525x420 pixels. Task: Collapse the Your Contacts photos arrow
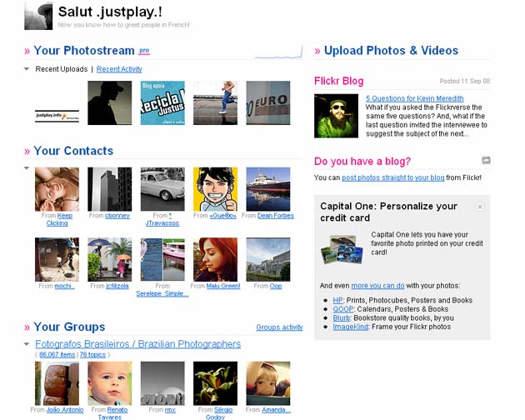pyautogui.click(x=27, y=168)
